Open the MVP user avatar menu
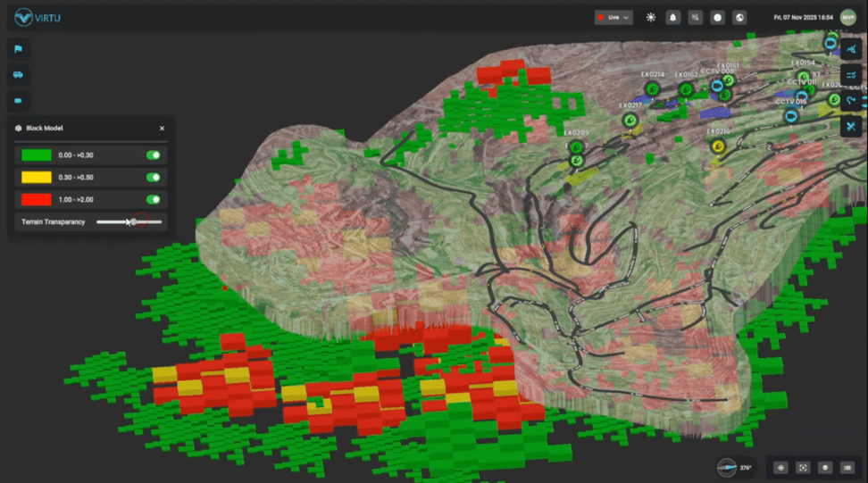Screen dimensions: 868x483 [x=847, y=17]
